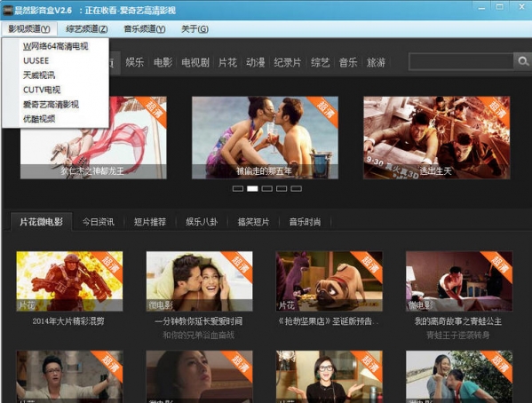
Task: Open the 影视频道(Y) menu
Action: click(29, 28)
